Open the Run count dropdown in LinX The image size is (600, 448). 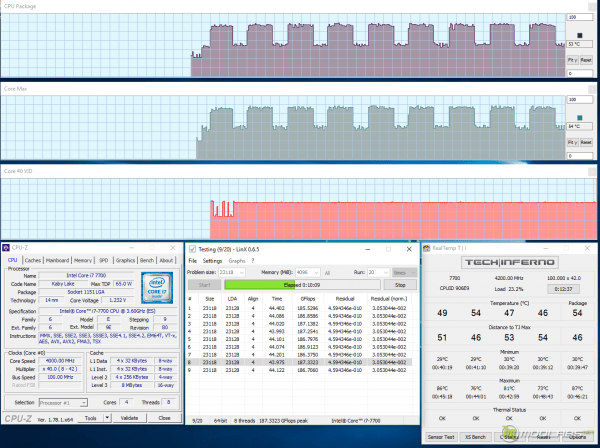[378, 272]
